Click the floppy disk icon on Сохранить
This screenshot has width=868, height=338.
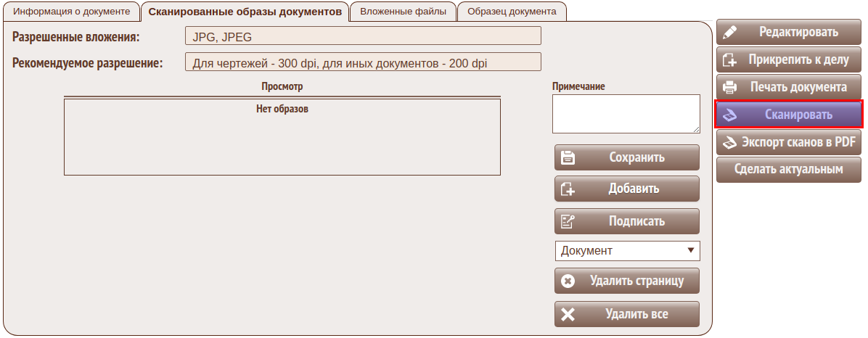pos(568,157)
